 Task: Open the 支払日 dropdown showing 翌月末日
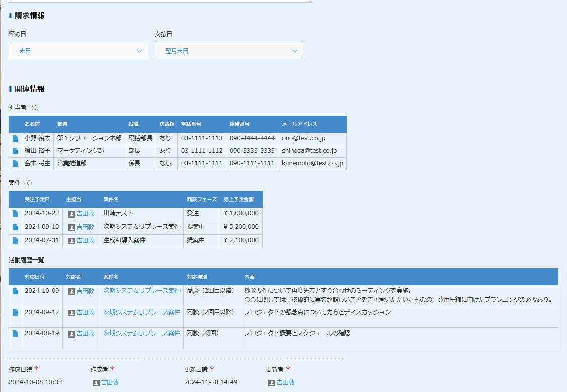(228, 51)
